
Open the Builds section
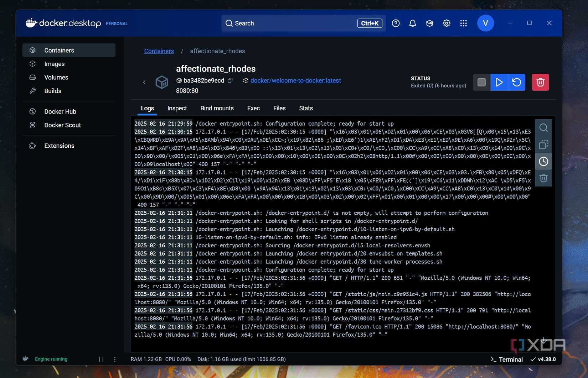tap(69, 91)
